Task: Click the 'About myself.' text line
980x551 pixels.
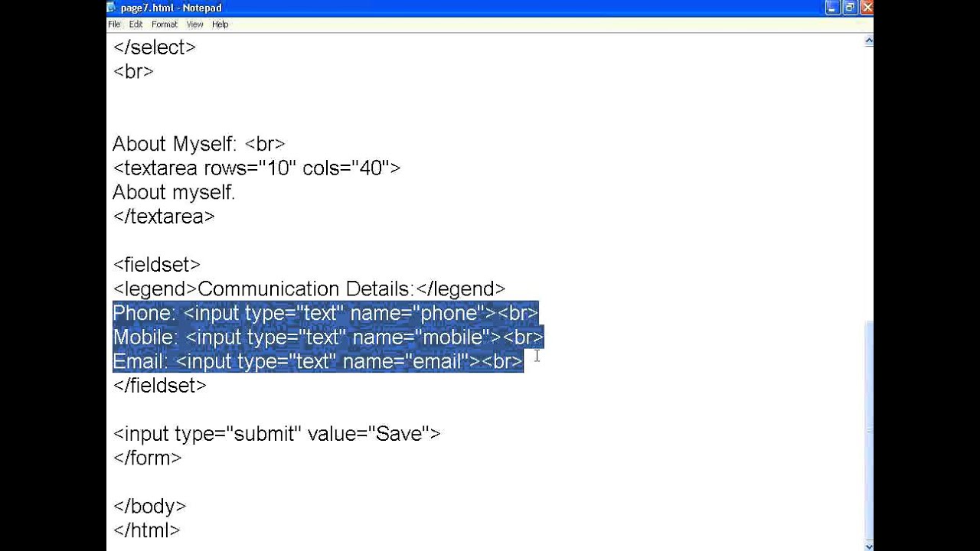Action: 174,192
